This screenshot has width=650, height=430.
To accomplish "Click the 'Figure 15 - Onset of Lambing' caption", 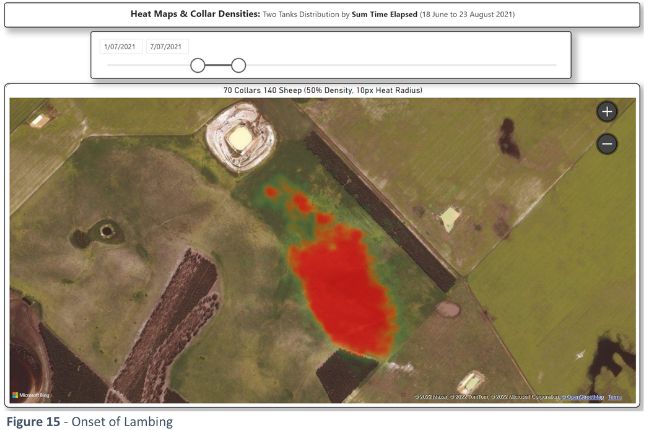I will pyautogui.click(x=90, y=421).
